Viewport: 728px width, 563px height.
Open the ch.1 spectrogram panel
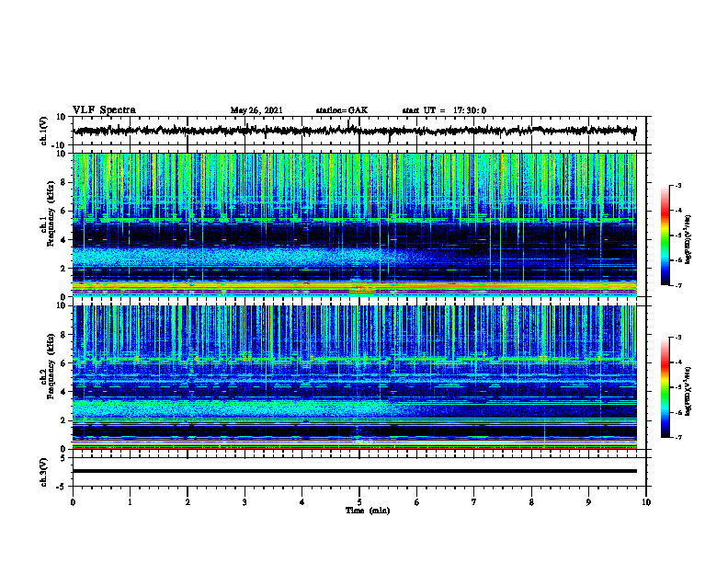tap(355, 224)
